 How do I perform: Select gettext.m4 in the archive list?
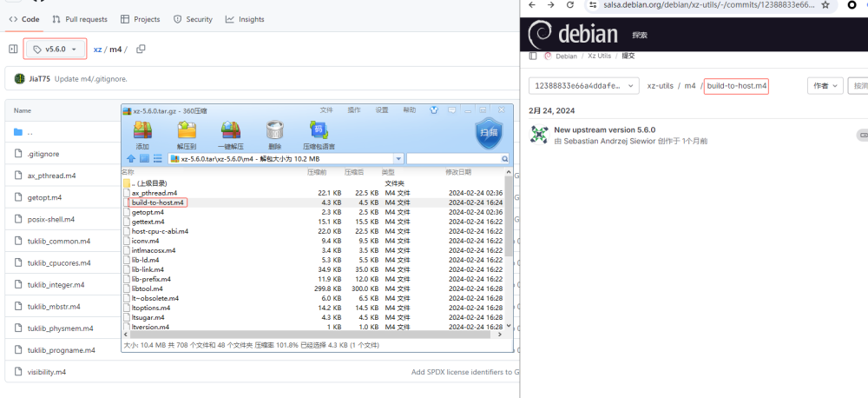[x=148, y=222]
